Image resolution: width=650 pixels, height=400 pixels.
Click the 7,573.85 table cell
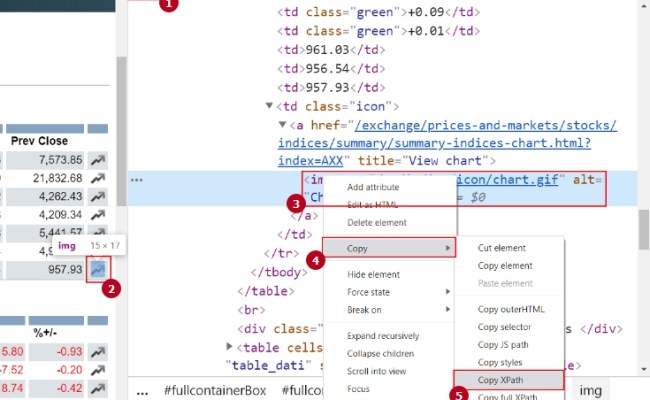pyautogui.click(x=45, y=160)
